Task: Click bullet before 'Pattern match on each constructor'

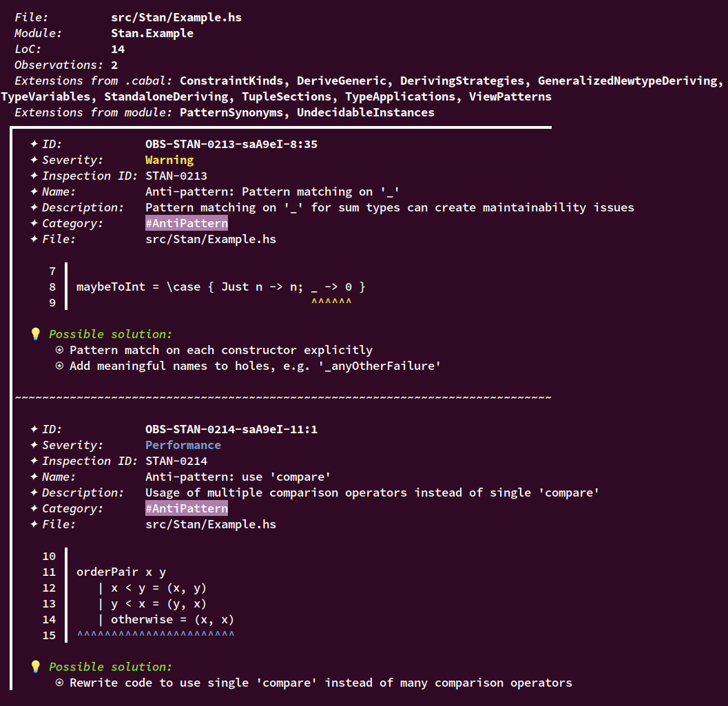Action: 59,350
